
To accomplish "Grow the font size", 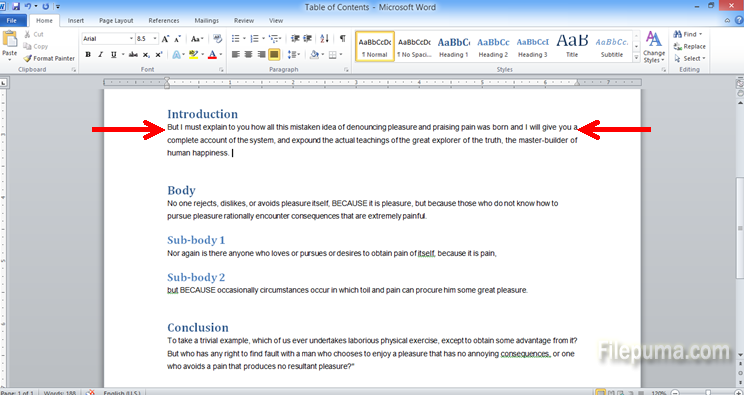I will (x=165, y=39).
